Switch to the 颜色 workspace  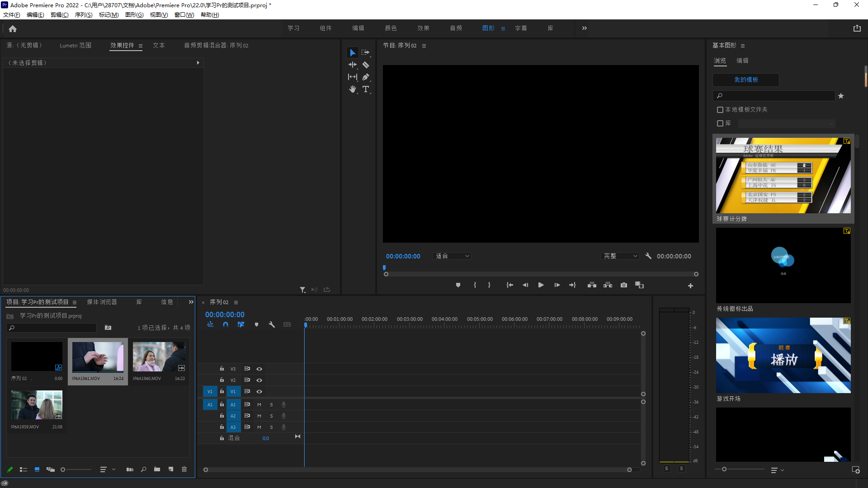coord(391,28)
